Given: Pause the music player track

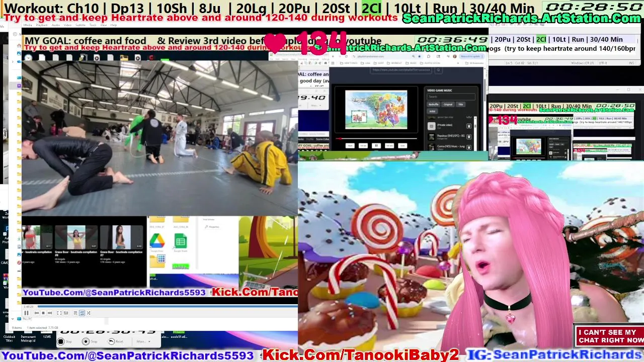Looking at the screenshot, I should click(376, 146).
